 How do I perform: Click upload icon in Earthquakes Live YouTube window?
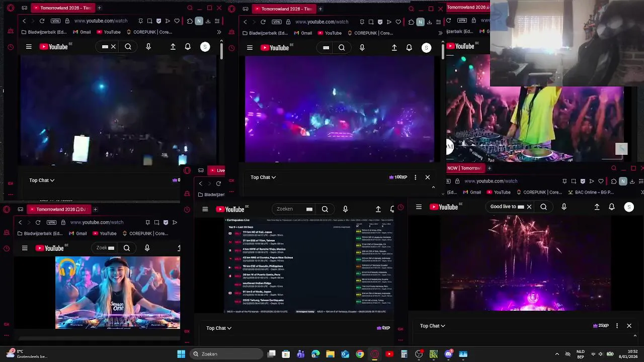[378, 209]
